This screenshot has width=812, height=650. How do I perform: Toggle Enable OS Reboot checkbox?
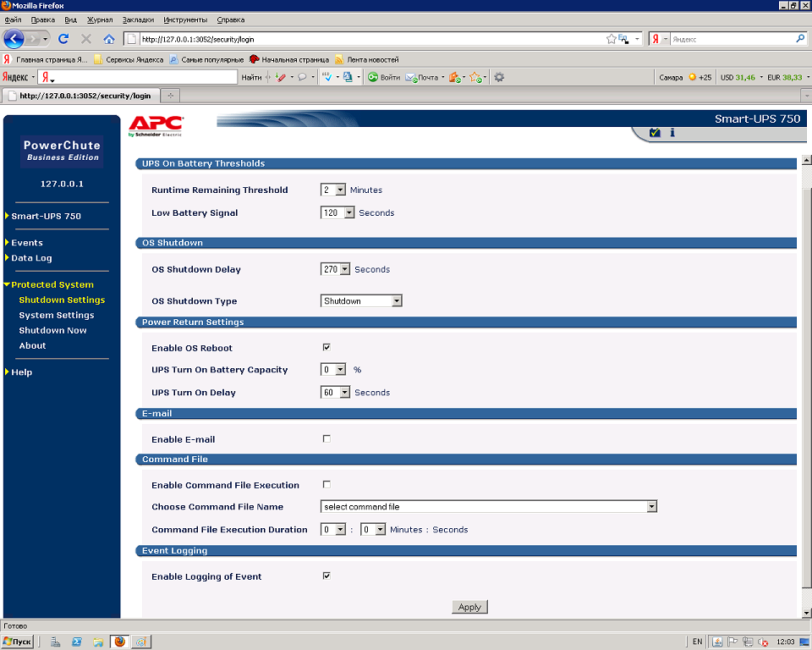pos(326,347)
